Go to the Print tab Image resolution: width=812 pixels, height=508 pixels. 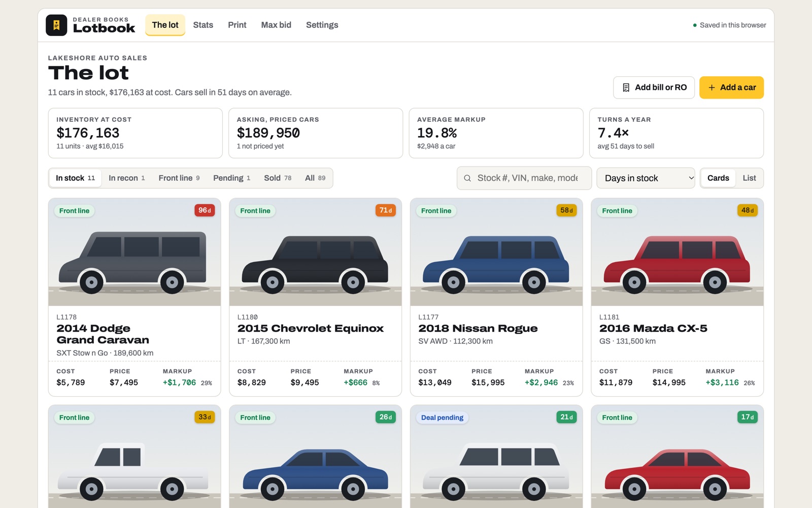coord(237,25)
